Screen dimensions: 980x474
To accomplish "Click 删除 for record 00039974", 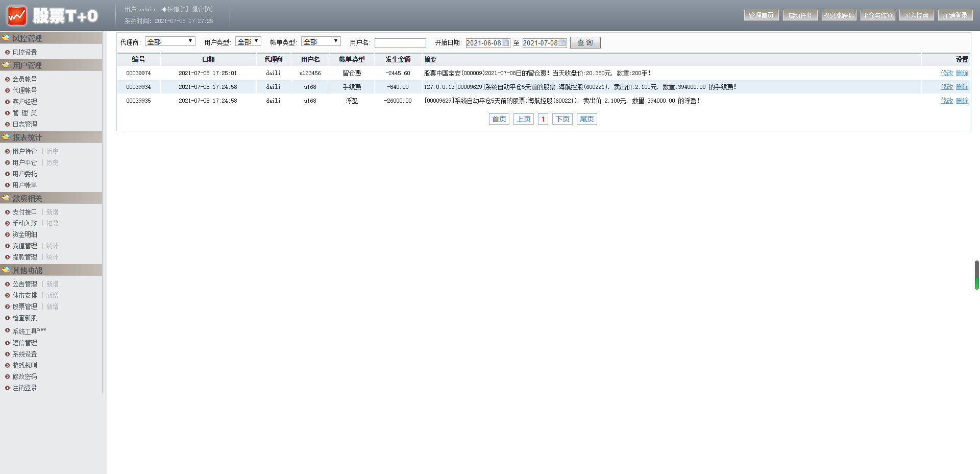I will point(962,73).
